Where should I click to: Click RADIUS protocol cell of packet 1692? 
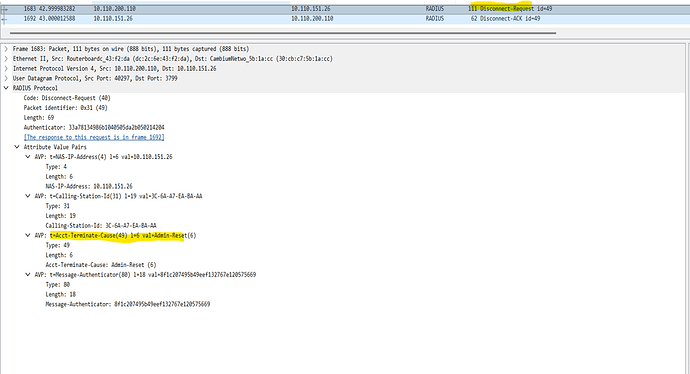click(x=435, y=18)
